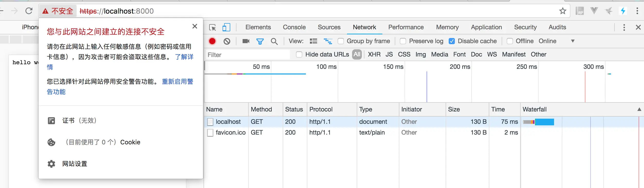The image size is (644, 188).
Task: Clear the network log
Action: point(227,41)
